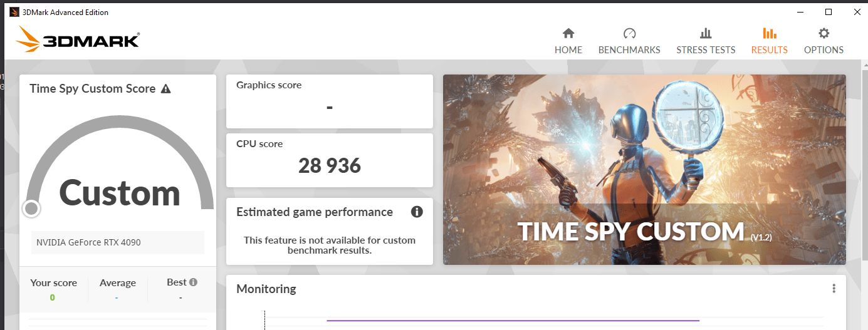868x330 pixels.
Task: Click the gauge dial knob on score arc
Action: 31,209
